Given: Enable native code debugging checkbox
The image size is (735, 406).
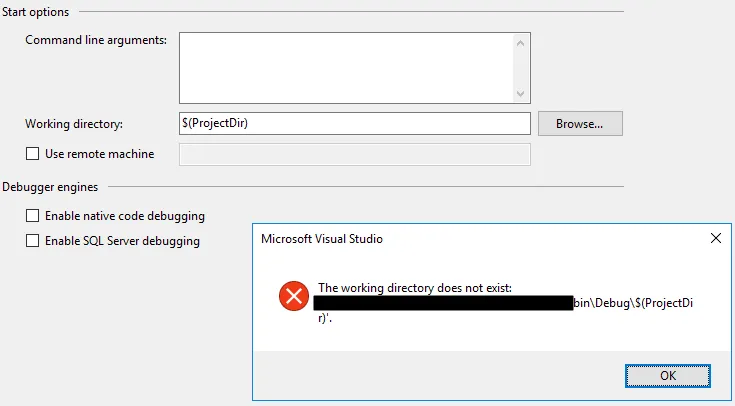Looking at the screenshot, I should [32, 216].
